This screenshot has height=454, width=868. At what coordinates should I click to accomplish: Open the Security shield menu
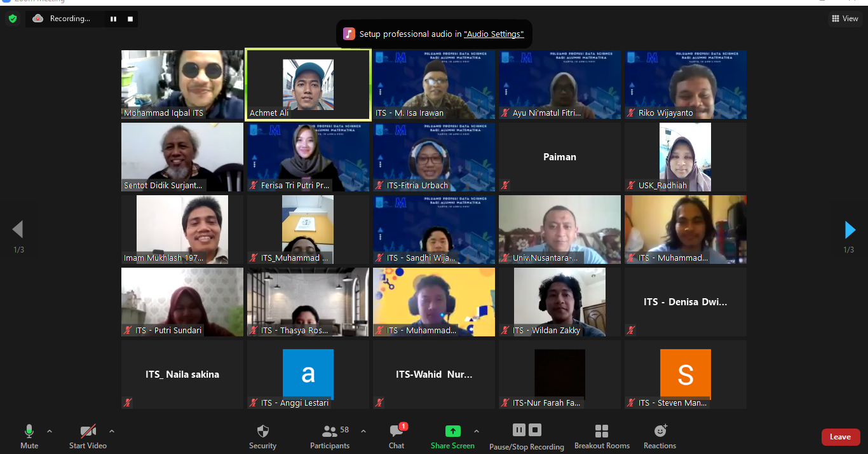tap(262, 436)
